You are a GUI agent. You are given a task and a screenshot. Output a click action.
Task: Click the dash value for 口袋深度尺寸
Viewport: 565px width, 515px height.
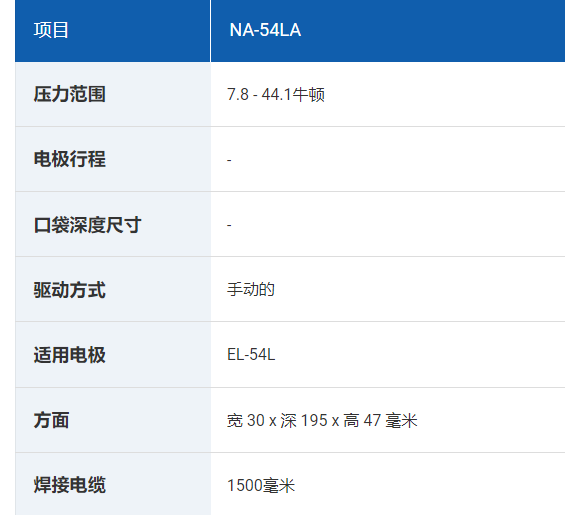point(229,225)
